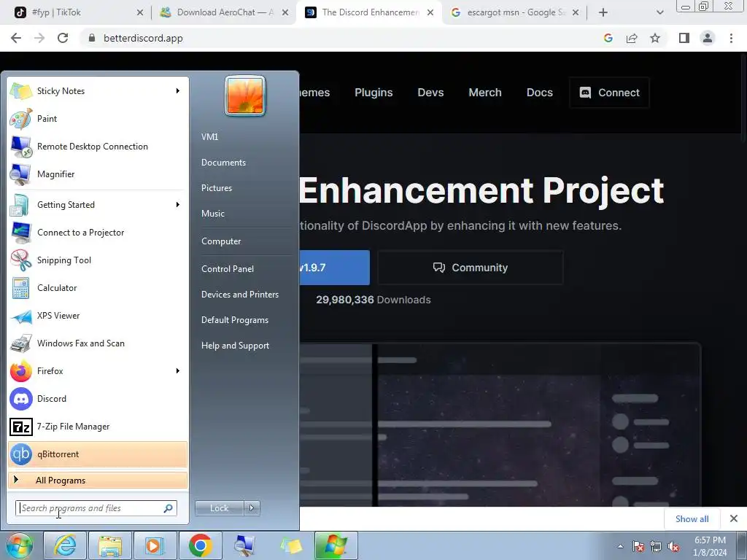This screenshot has height=560, width=747.
Task: Open Chrome three-dot menu
Action: [731, 38]
